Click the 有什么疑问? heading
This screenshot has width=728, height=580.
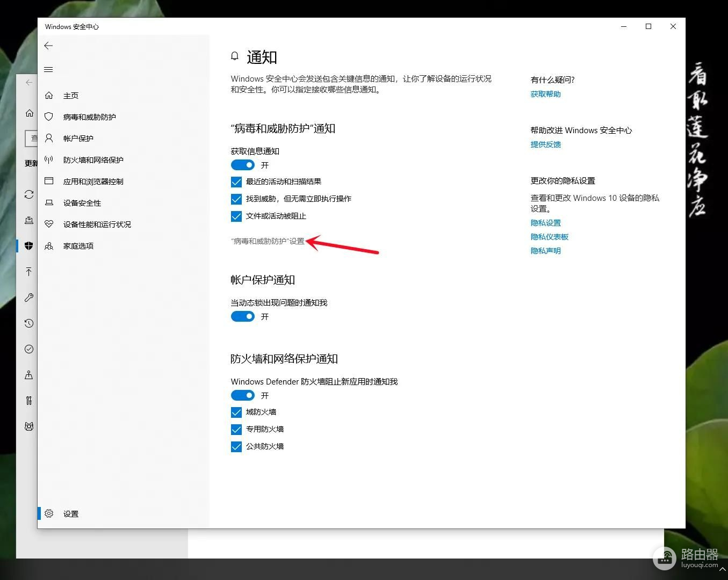coord(552,79)
